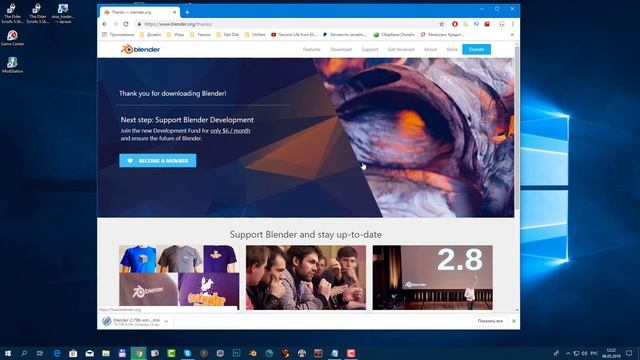Click the page vertical scrollbar
Screen dimensions: 640x360
(517, 127)
